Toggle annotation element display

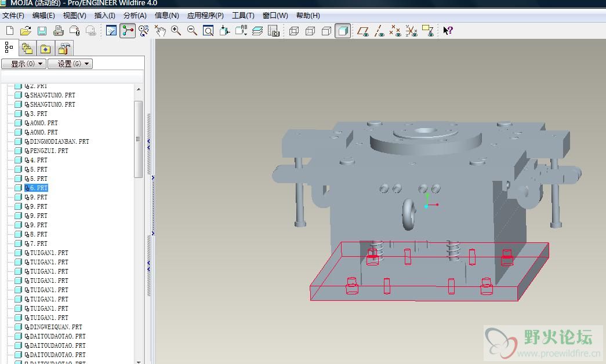click(428, 31)
